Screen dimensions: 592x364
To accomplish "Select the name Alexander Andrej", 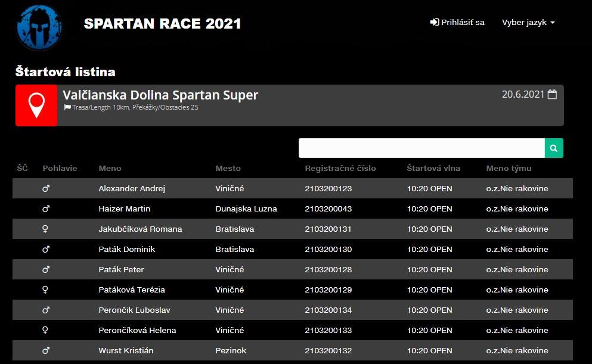I will (132, 189).
